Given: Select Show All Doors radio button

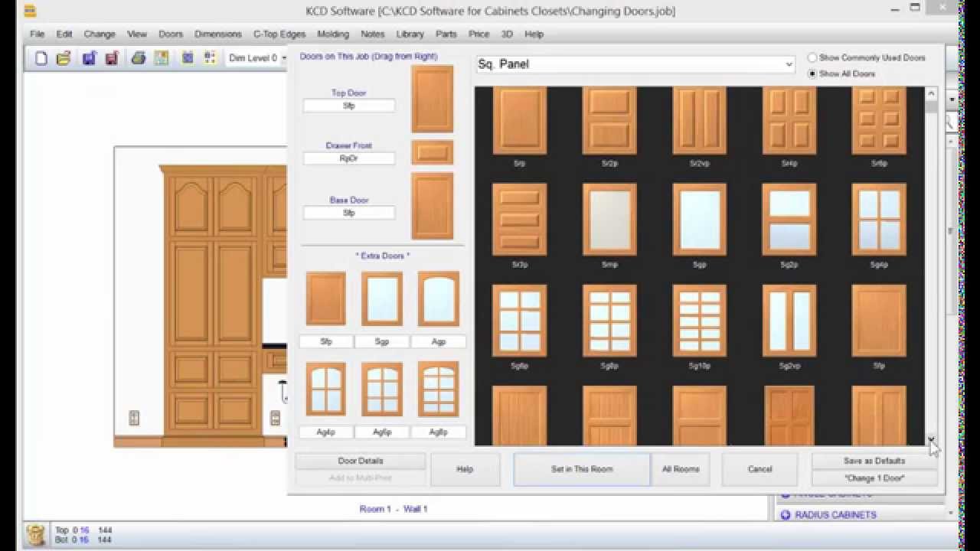Looking at the screenshot, I should (812, 73).
